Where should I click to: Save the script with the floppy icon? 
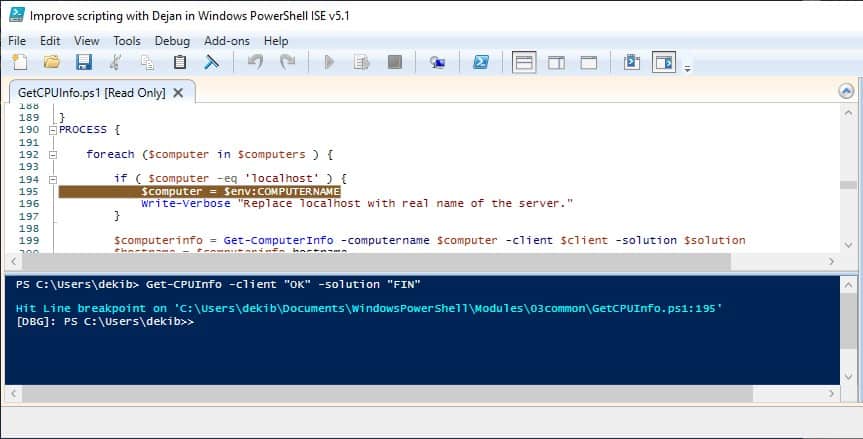84,62
